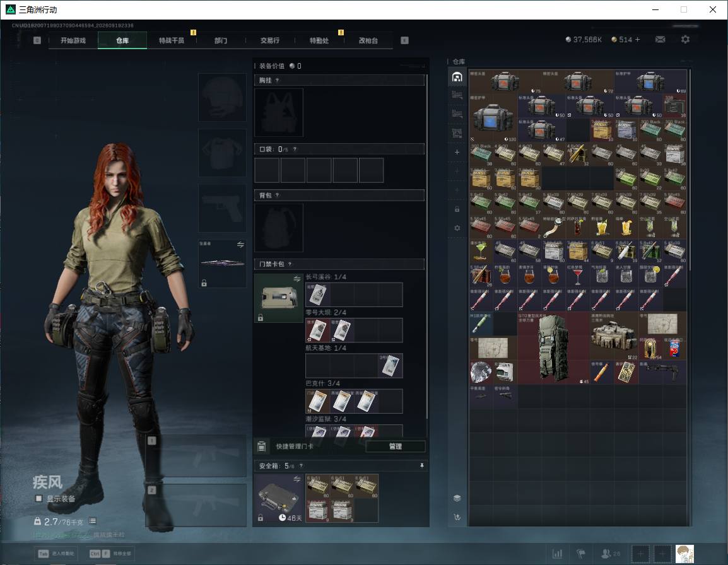Click the swap icon on the keycard holder
Screen dimensions: 728x565
click(x=296, y=279)
